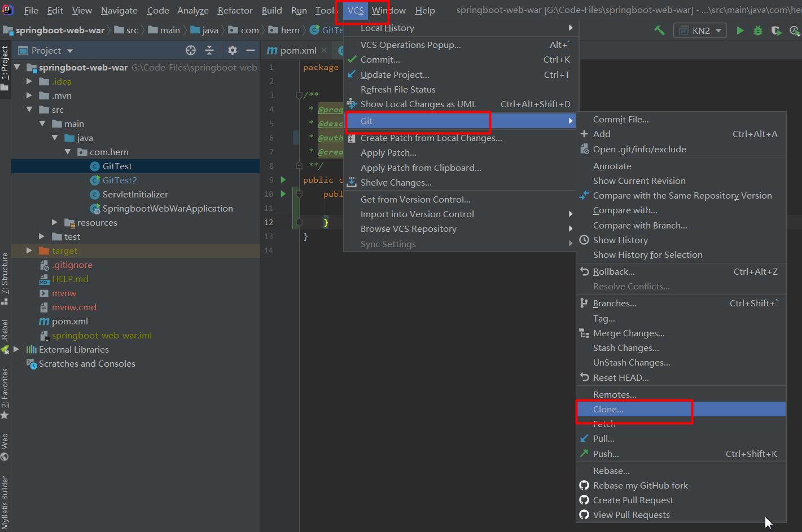Open the KN2 run configuration dropdown

coord(700,30)
